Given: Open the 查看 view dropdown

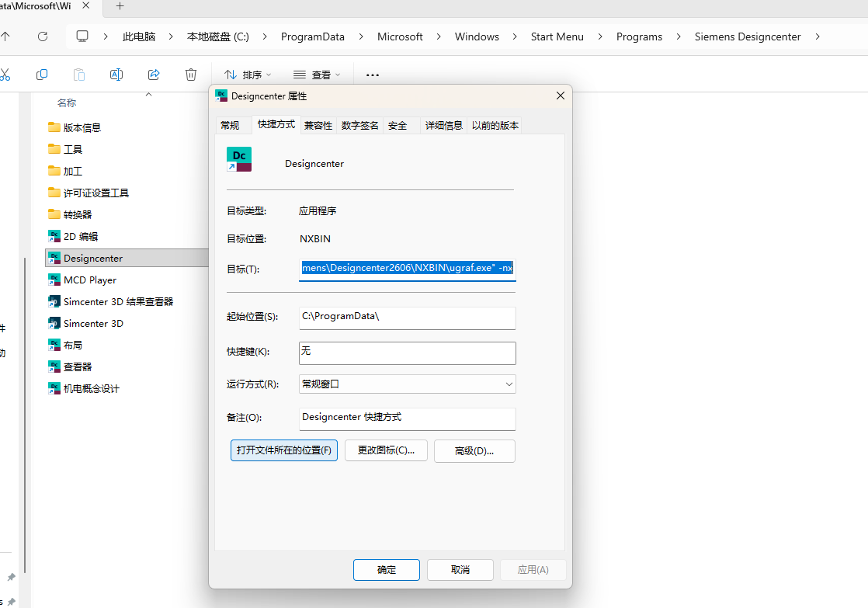Looking at the screenshot, I should pos(317,75).
